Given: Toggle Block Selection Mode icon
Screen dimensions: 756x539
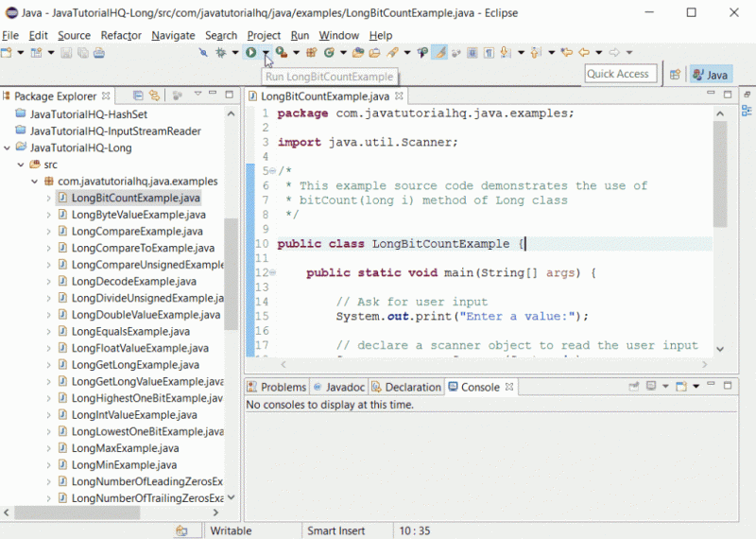Looking at the screenshot, I should click(x=472, y=53).
